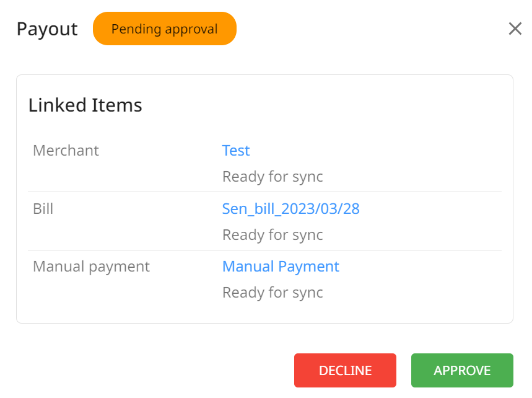Screen dimensions: 532x398
Task: Click the Payout dialog title
Action: 47,29
